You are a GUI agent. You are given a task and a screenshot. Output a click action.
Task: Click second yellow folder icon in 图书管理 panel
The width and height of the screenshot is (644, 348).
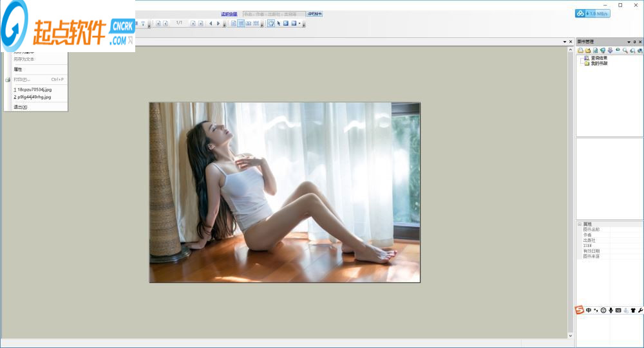tap(588, 50)
